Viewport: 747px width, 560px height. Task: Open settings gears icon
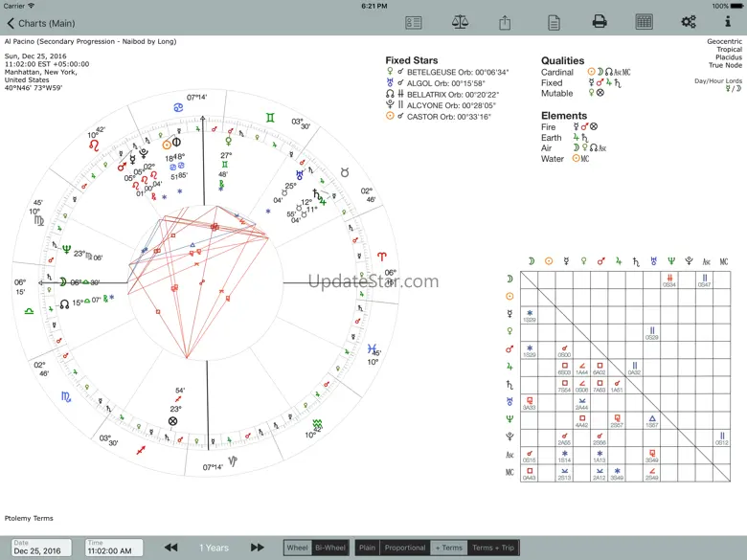pyautogui.click(x=689, y=22)
